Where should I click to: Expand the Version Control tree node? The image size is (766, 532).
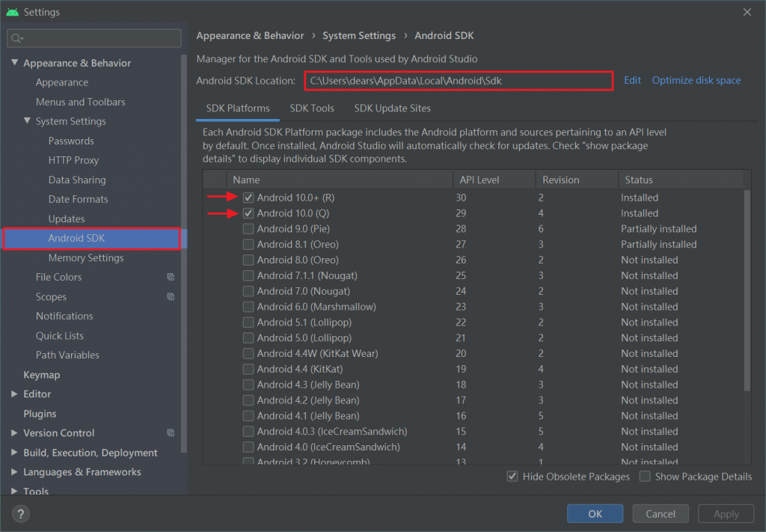pos(14,432)
